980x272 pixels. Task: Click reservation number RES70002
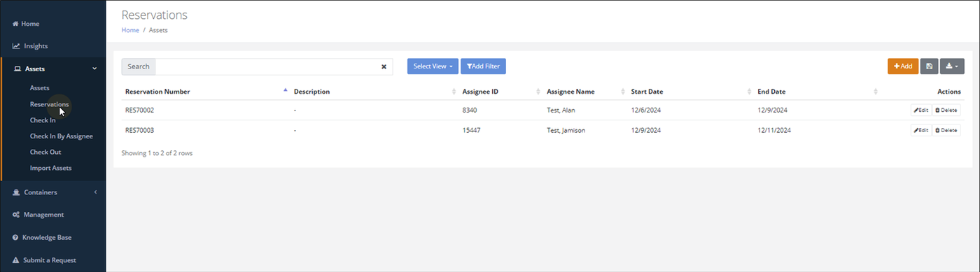click(x=140, y=110)
